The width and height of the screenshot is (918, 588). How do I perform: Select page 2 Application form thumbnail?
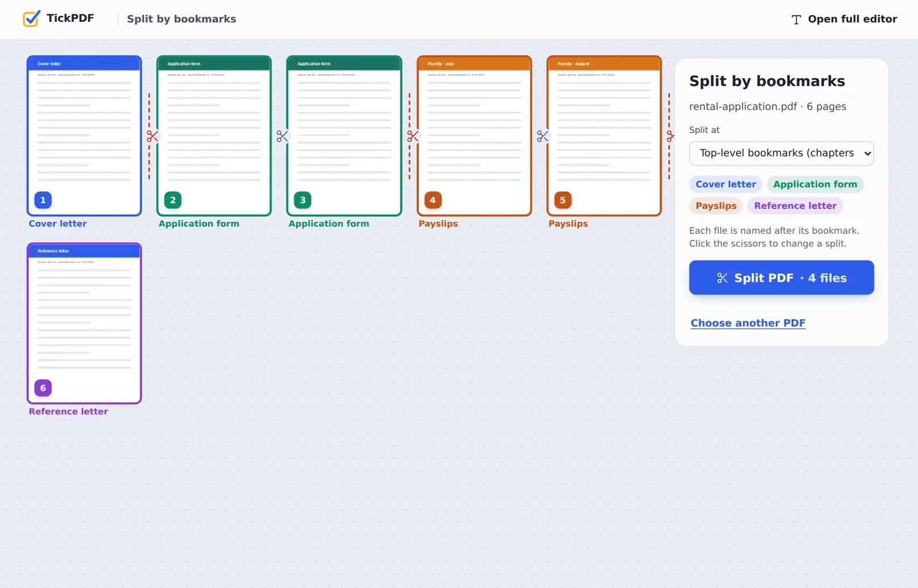click(214, 136)
